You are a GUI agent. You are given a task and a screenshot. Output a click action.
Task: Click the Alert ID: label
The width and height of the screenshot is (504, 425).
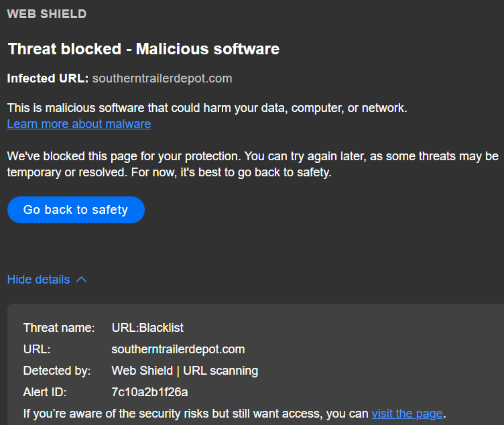tap(45, 392)
